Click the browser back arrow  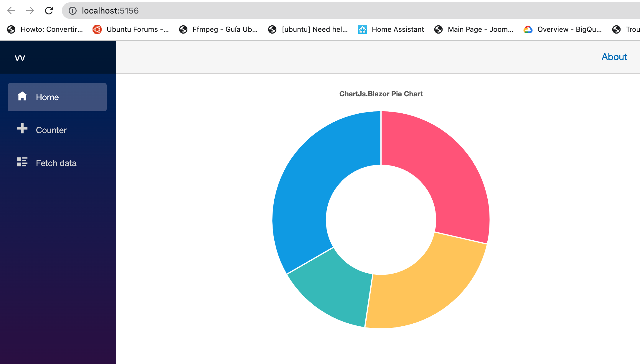pyautogui.click(x=11, y=11)
